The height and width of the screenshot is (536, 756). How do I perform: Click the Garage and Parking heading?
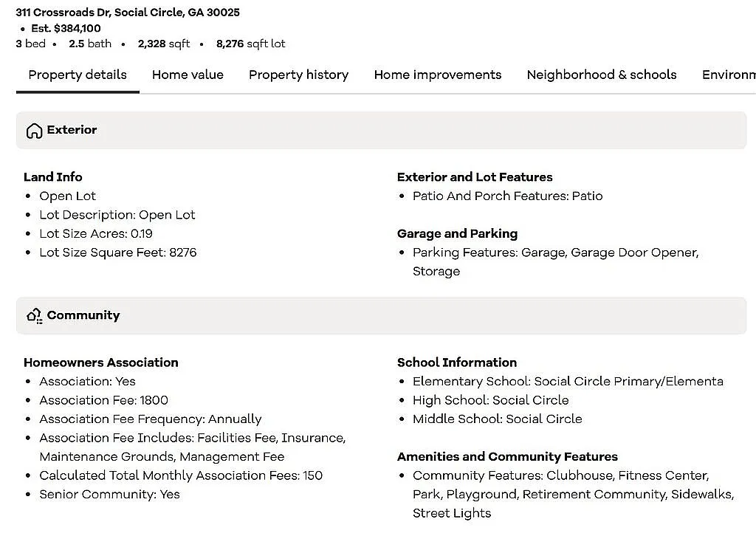457,233
